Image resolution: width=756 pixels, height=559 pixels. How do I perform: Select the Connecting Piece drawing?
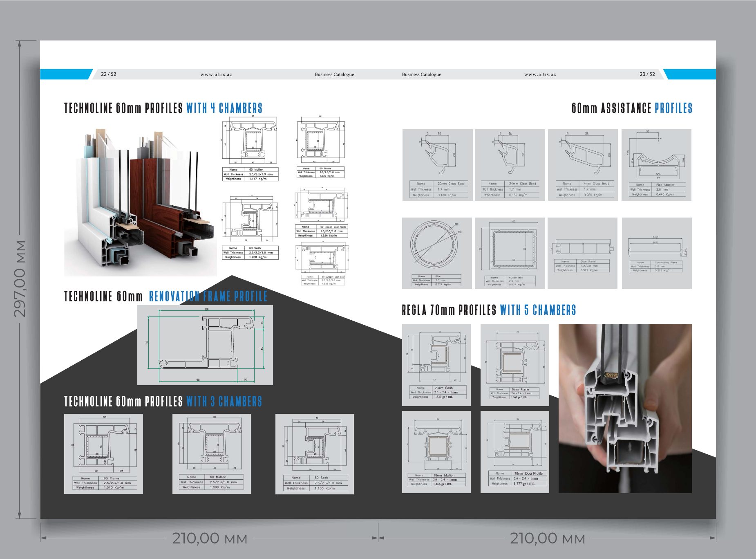(x=657, y=253)
